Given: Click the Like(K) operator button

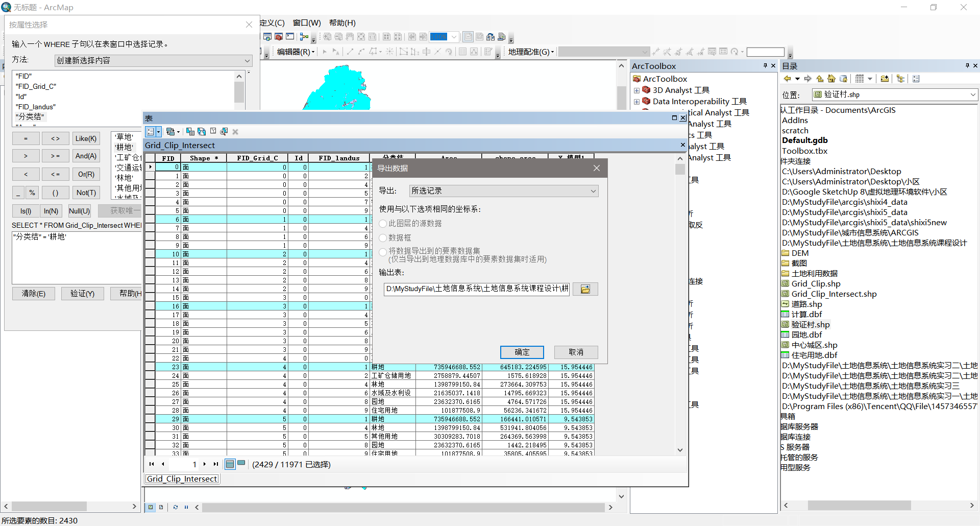Looking at the screenshot, I should click(x=86, y=138).
